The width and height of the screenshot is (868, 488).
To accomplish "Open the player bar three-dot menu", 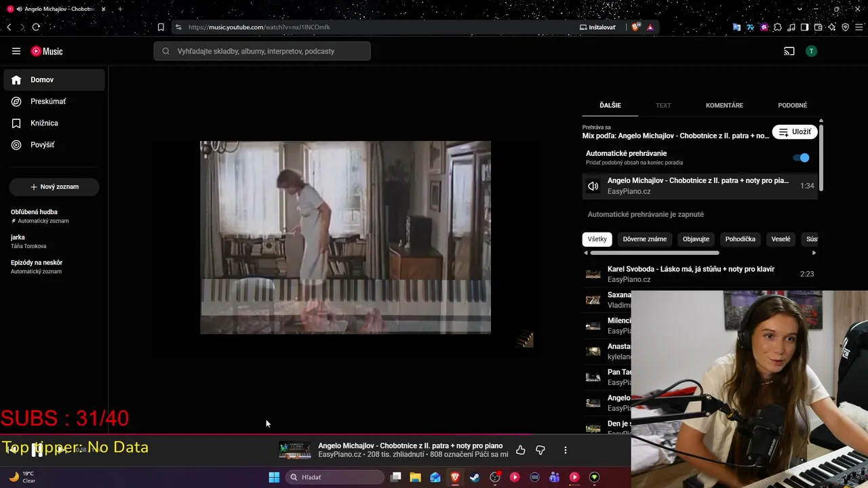I will 566,450.
